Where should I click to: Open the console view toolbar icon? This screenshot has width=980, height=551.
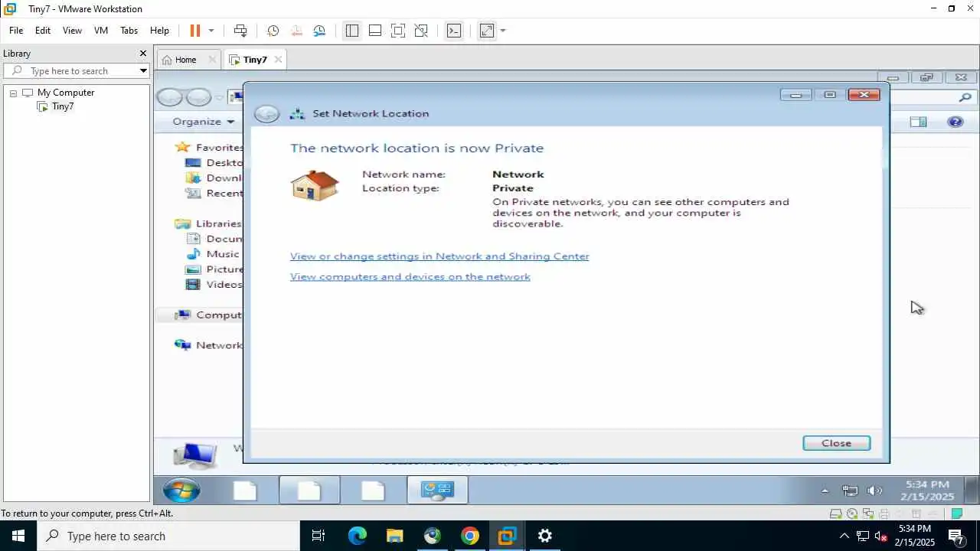454,31
